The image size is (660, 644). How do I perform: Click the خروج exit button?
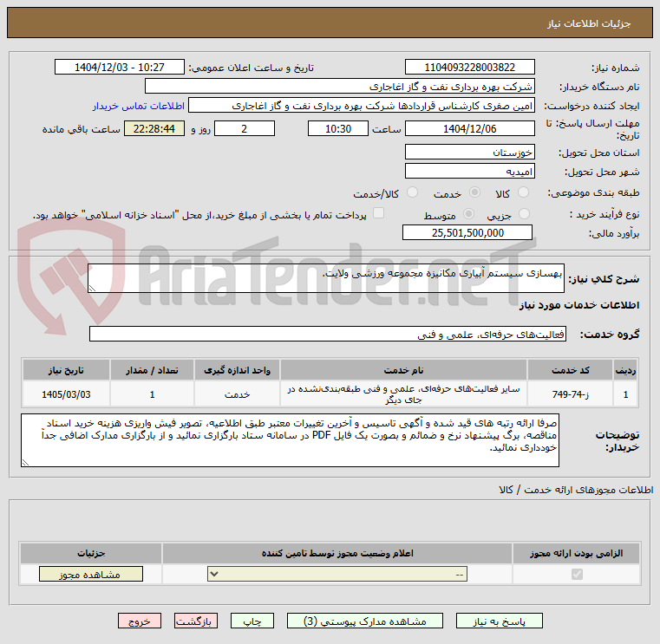point(140,621)
